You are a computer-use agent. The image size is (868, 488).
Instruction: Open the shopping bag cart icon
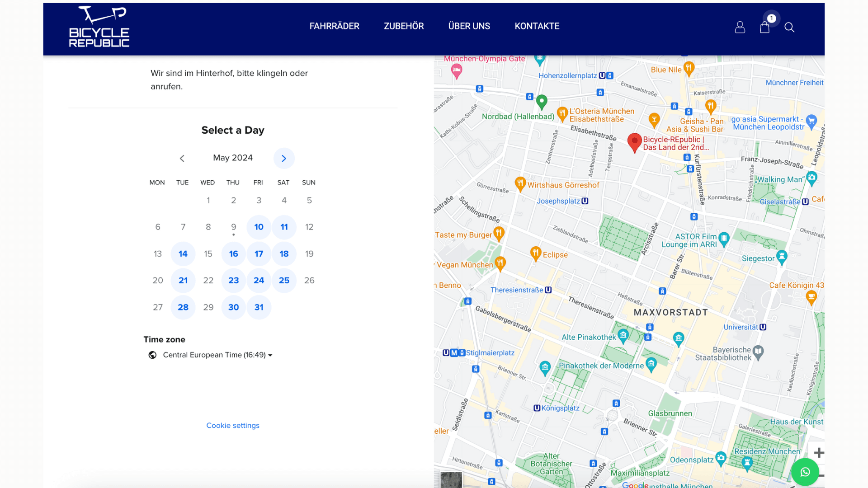764,28
